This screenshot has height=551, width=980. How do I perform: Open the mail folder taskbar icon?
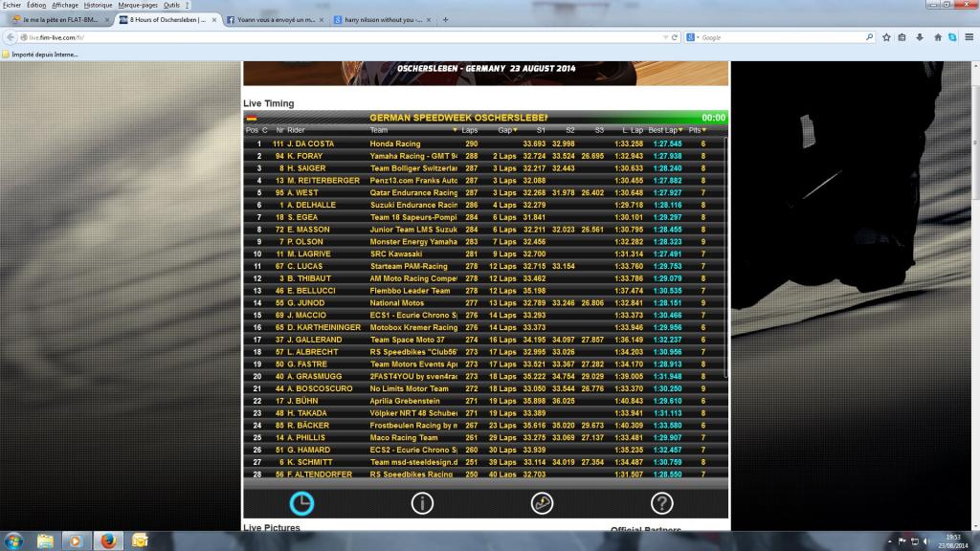point(140,541)
